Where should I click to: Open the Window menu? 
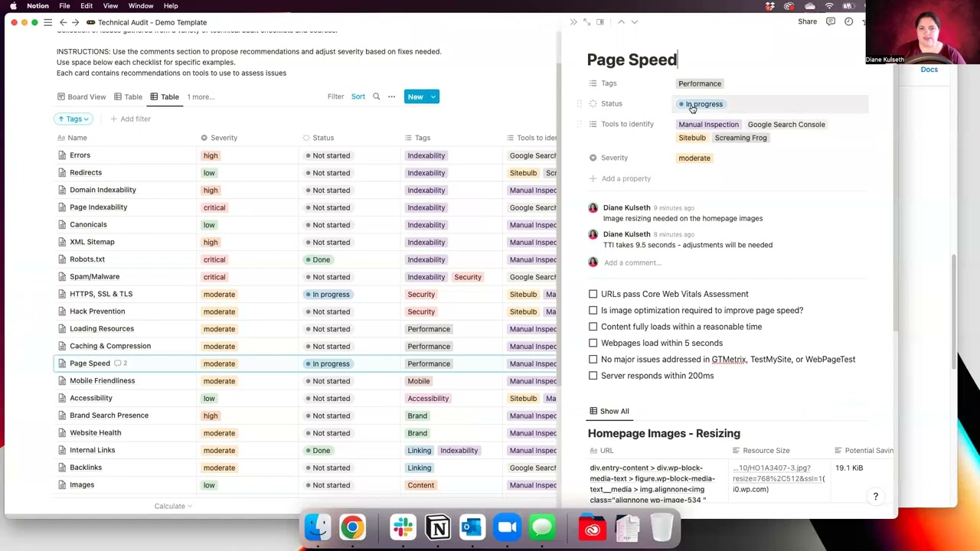[x=141, y=6]
